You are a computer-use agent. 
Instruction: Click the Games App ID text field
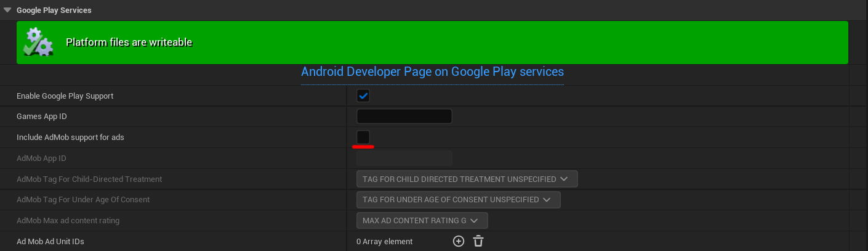pyautogui.click(x=404, y=117)
